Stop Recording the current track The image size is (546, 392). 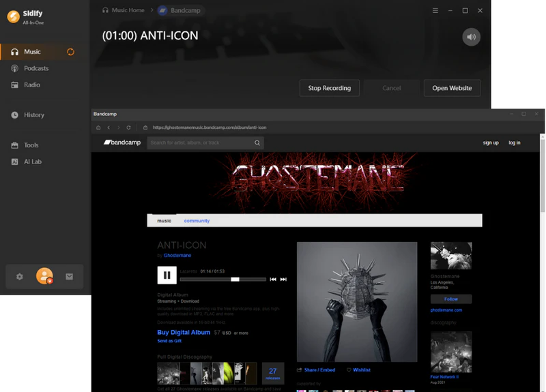pyautogui.click(x=330, y=88)
